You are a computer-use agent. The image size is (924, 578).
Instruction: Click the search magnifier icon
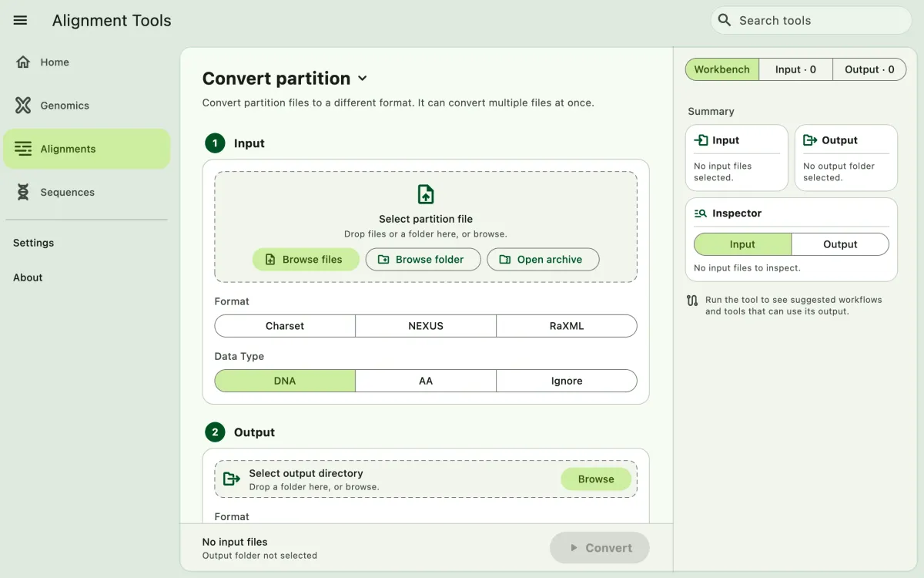(x=724, y=20)
